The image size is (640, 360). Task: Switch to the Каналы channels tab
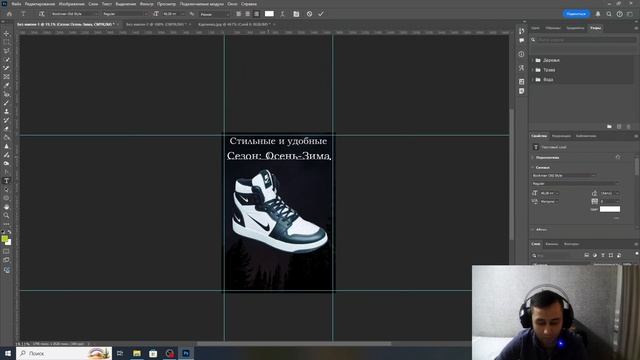tap(551, 244)
